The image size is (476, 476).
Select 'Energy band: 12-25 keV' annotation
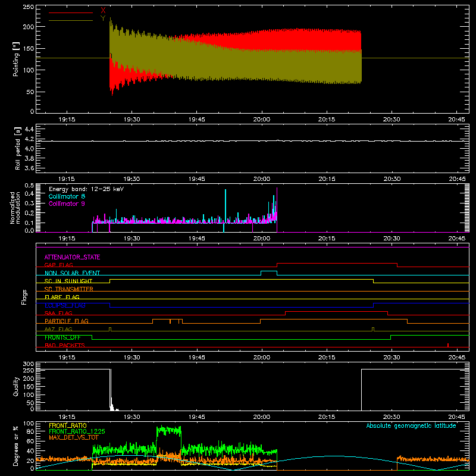pos(86,189)
